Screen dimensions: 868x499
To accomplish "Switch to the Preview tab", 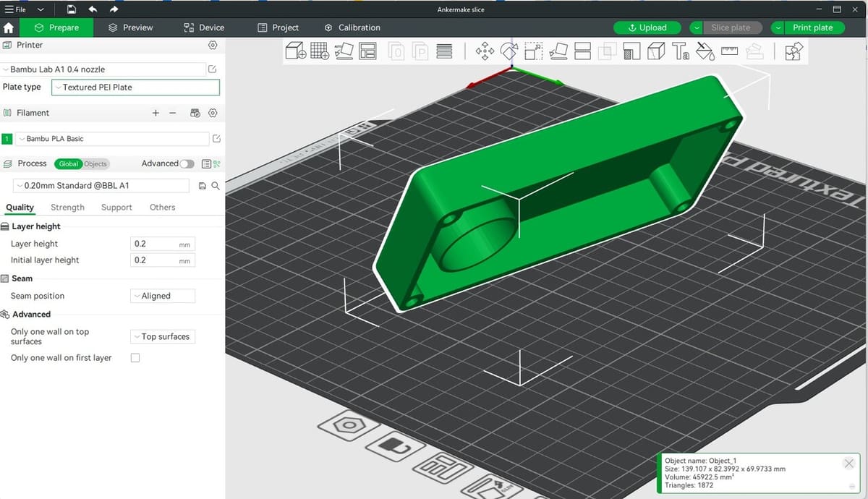I will click(131, 27).
